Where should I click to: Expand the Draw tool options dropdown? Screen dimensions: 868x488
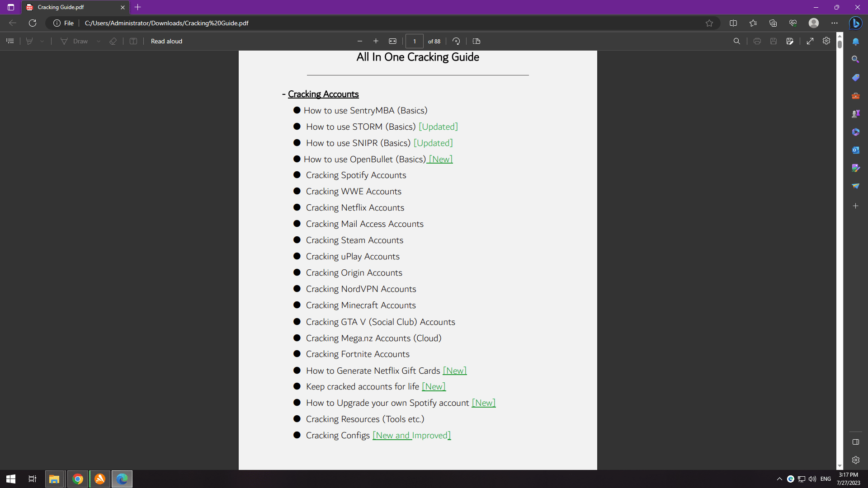(99, 41)
